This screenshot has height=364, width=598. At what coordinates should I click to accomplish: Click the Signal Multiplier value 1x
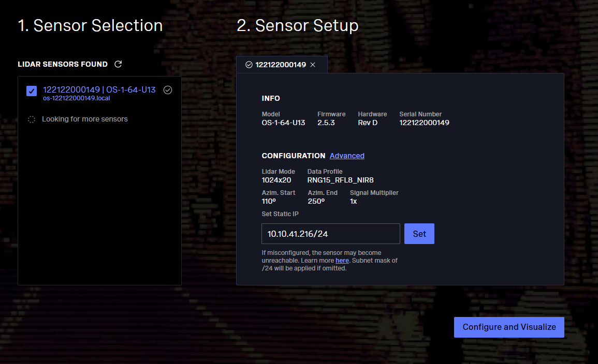tap(354, 201)
